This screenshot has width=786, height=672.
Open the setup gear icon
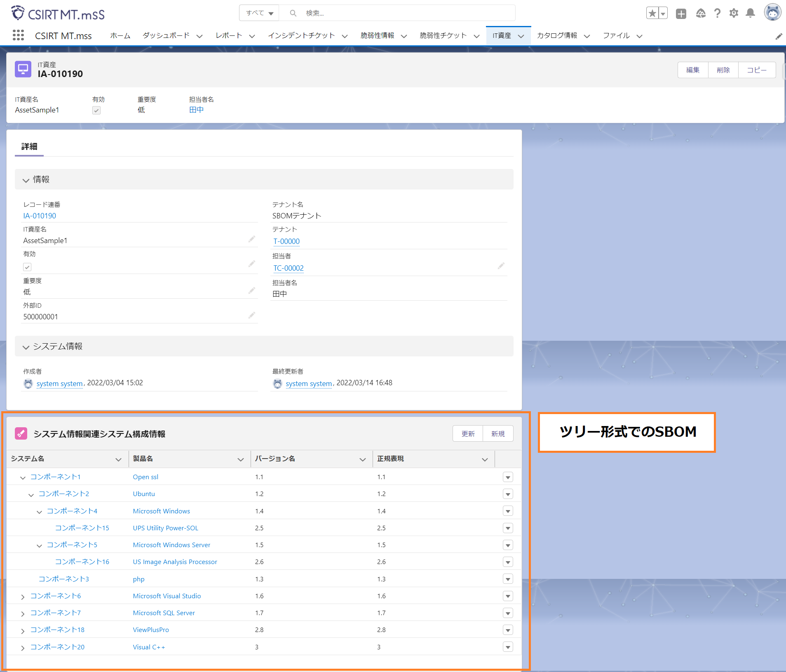point(734,14)
